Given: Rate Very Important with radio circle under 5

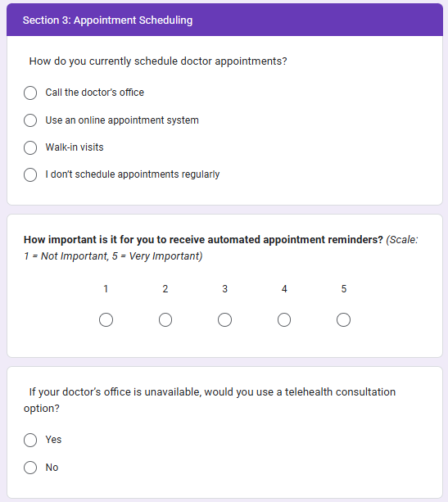Looking at the screenshot, I should coord(344,320).
